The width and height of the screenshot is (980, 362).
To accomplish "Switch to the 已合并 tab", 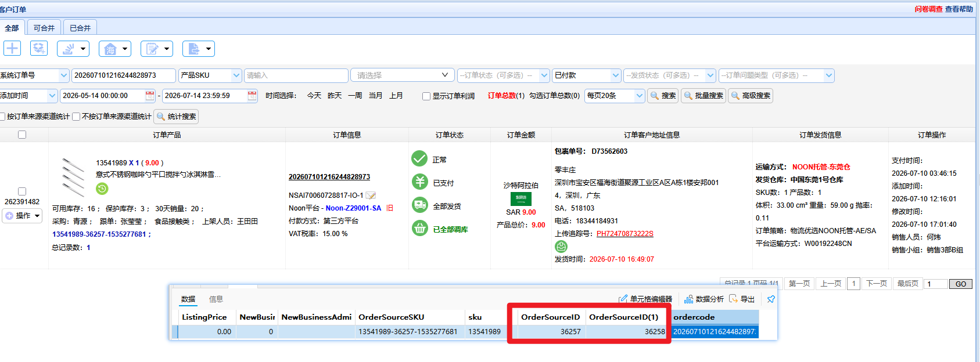I will pos(80,28).
